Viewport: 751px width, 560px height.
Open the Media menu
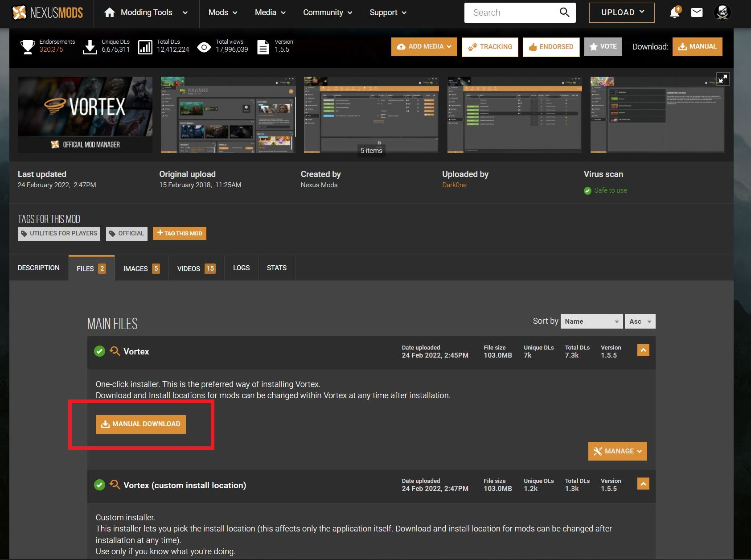coord(270,12)
